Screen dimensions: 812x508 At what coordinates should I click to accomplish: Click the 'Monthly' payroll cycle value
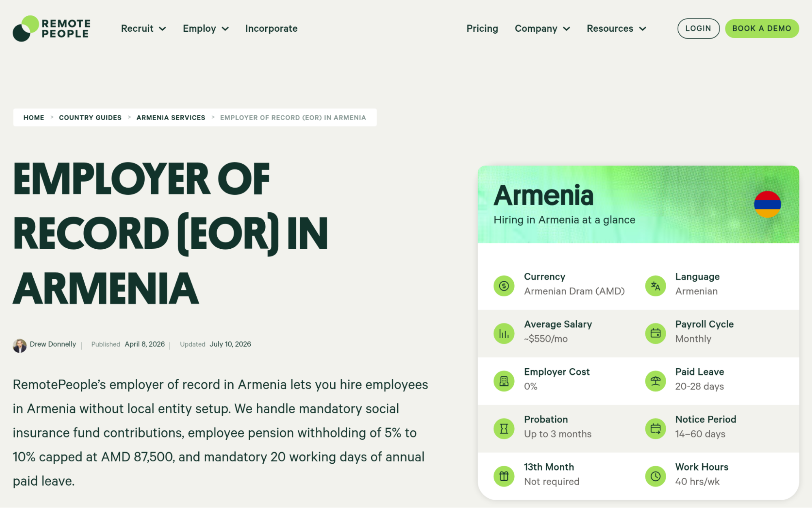pyautogui.click(x=693, y=339)
